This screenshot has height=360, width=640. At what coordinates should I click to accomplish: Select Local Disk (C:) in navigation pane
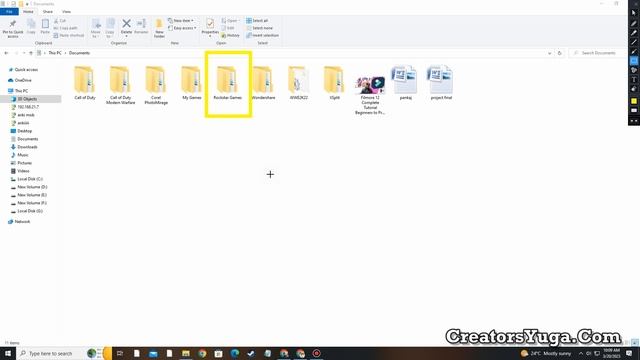click(27, 179)
